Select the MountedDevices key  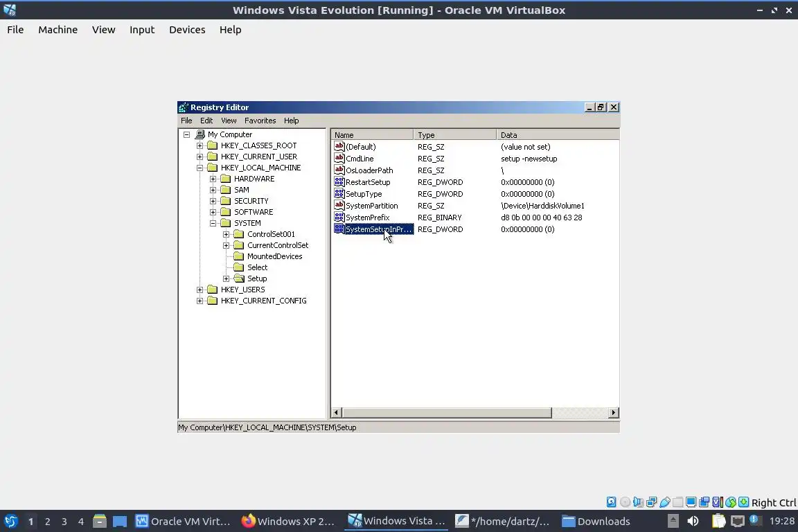point(275,256)
